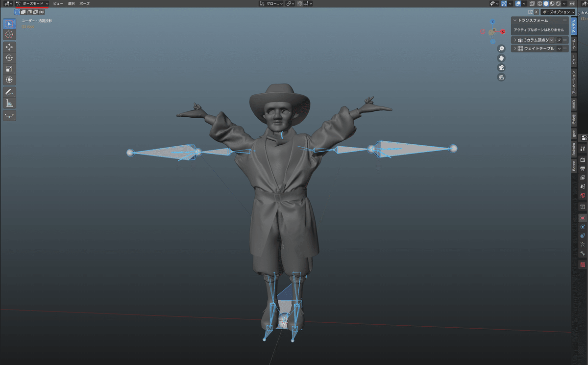This screenshot has height=365, width=588.
Task: Switch to the ビュー sidebar tab
Action: (x=574, y=60)
